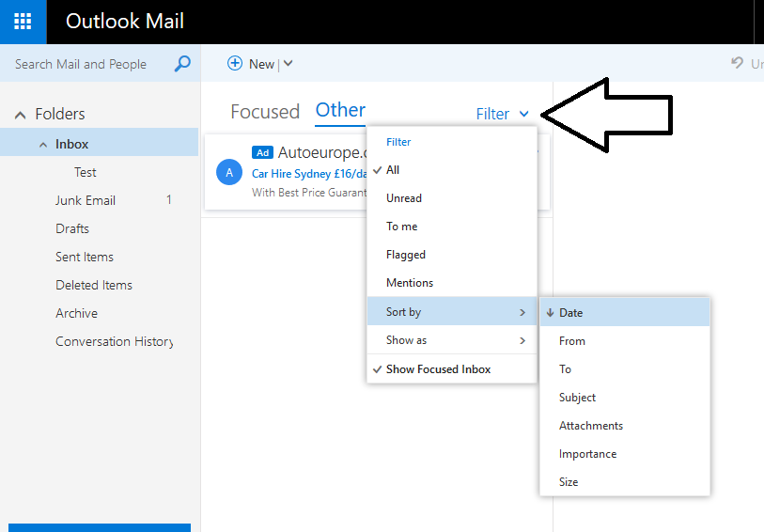Select the Inbox folder
The width and height of the screenshot is (764, 532).
tap(100, 144)
